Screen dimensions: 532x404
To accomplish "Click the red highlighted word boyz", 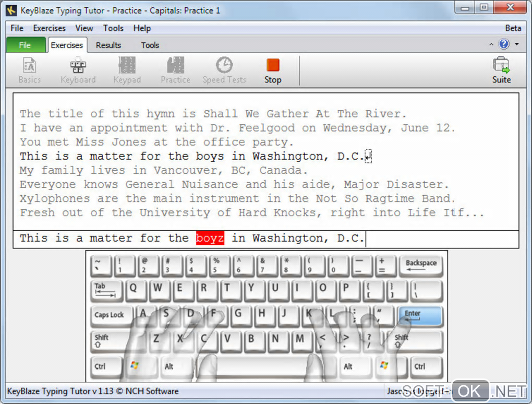I will pos(210,239).
